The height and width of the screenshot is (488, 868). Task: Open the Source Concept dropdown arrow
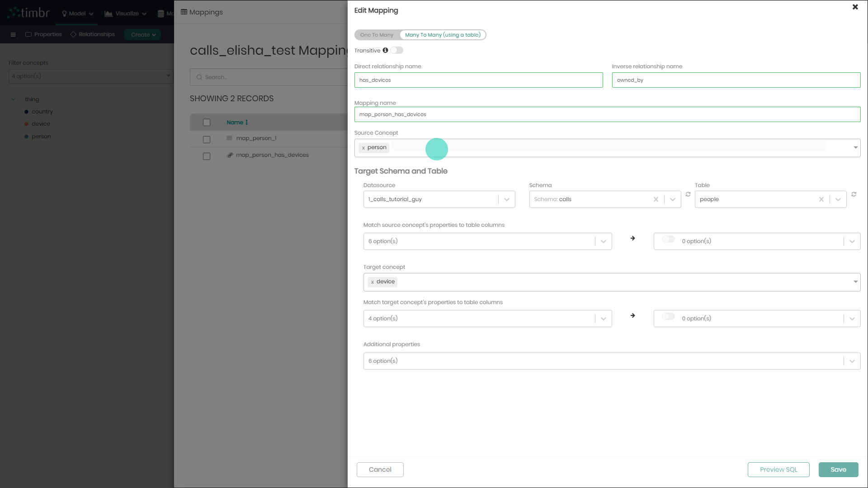[x=855, y=148]
